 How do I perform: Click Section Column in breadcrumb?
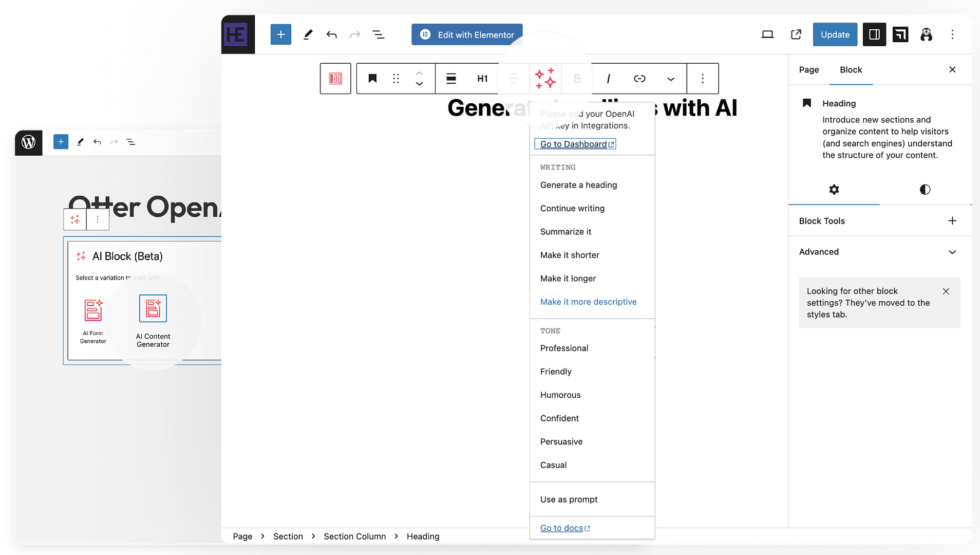click(x=354, y=536)
